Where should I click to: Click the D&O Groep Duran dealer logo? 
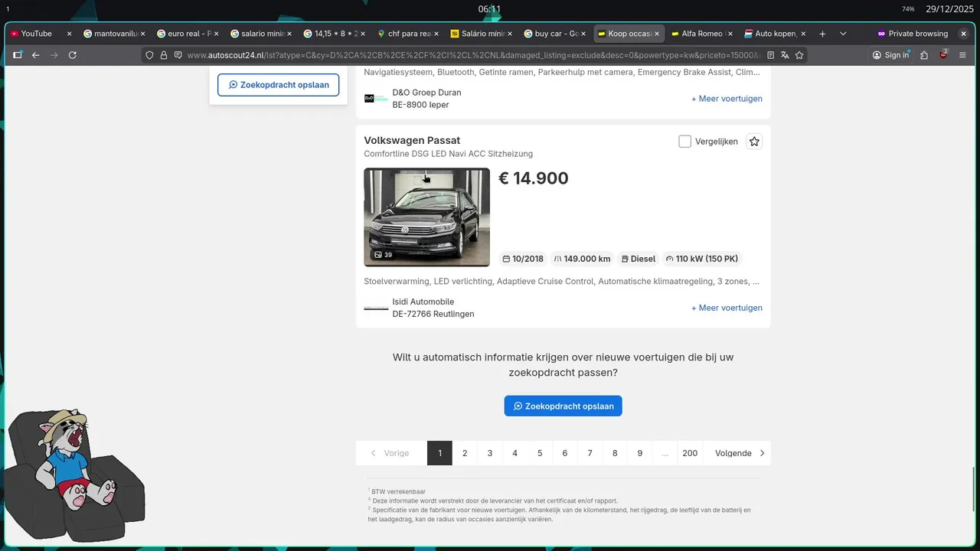376,98
